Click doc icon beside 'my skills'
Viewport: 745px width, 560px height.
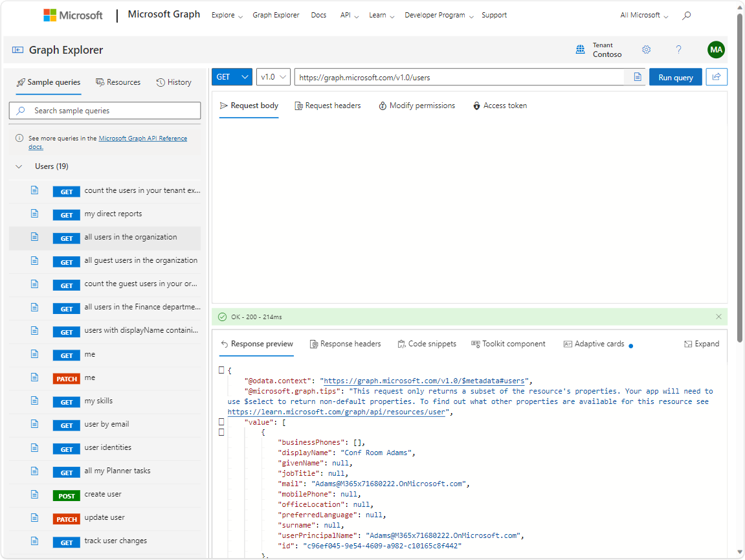[x=35, y=401]
